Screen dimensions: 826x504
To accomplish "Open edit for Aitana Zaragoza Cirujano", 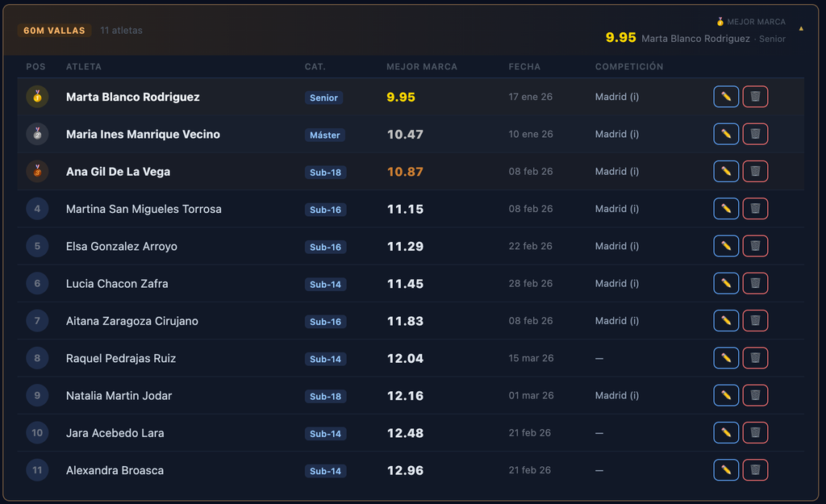I will tap(726, 321).
